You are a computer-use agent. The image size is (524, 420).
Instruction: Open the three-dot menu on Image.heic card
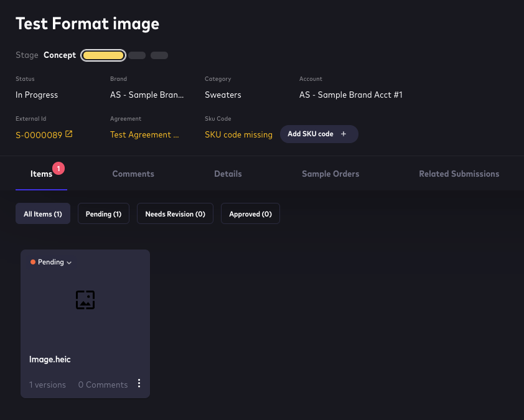(x=139, y=383)
